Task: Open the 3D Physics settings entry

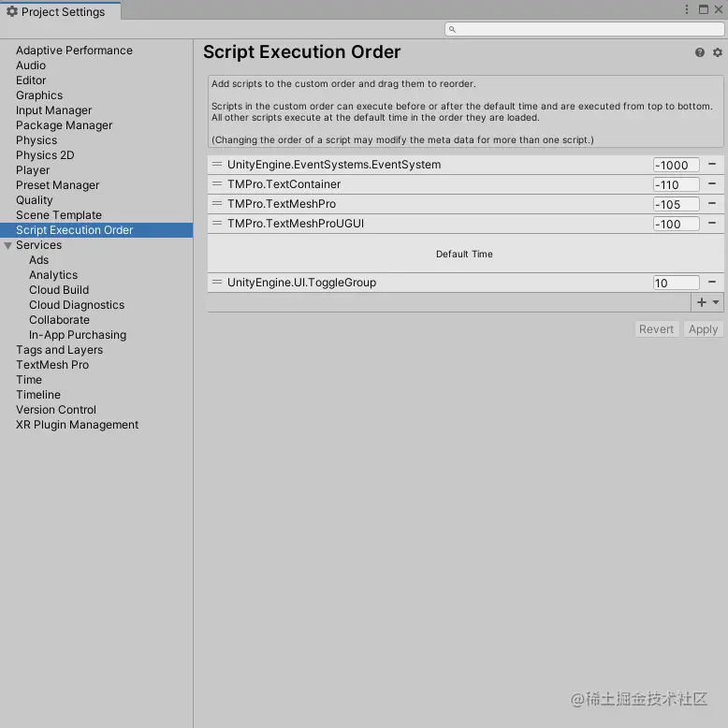Action: pos(36,139)
